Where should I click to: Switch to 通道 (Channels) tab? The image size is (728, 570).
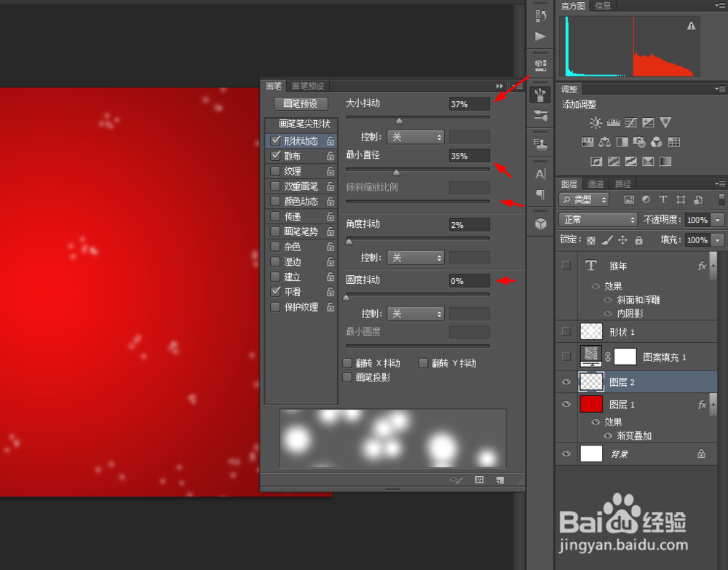pyautogui.click(x=596, y=183)
